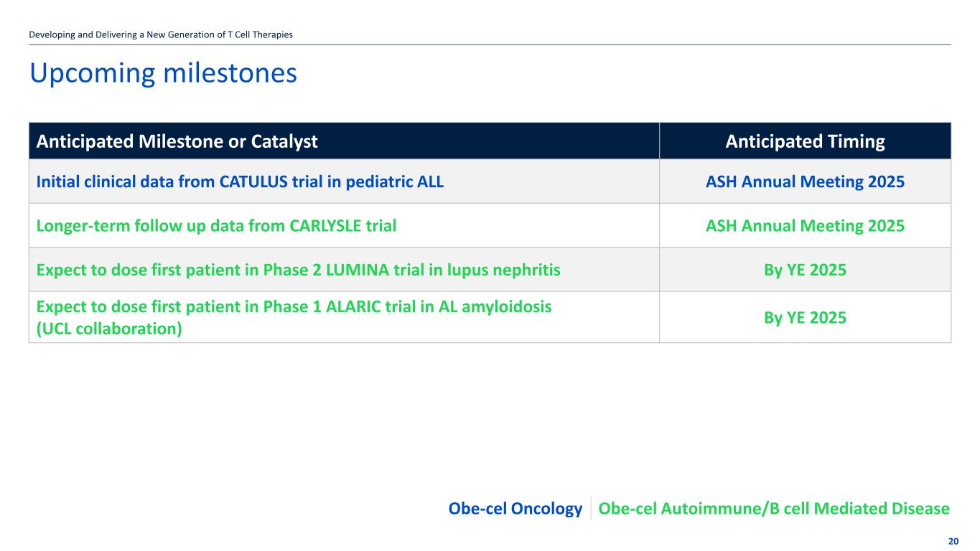Click the "(UCL collaboration)" text

(x=108, y=328)
